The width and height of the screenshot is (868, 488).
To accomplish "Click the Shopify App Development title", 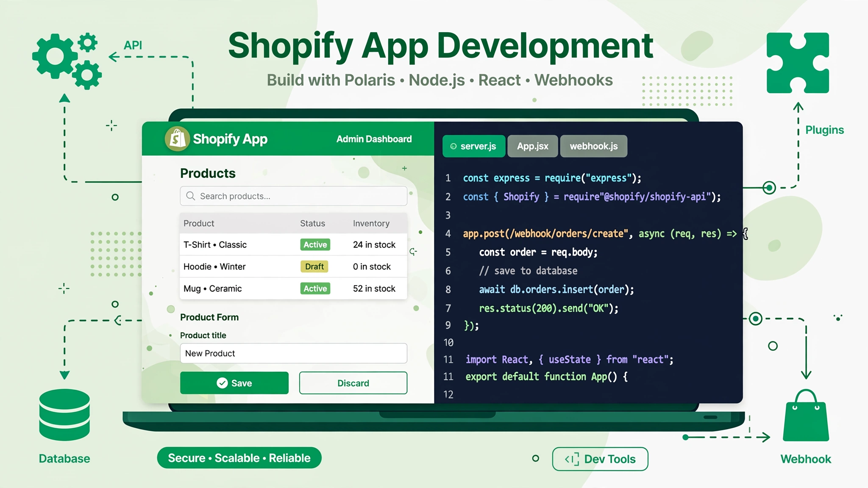I will click(441, 46).
